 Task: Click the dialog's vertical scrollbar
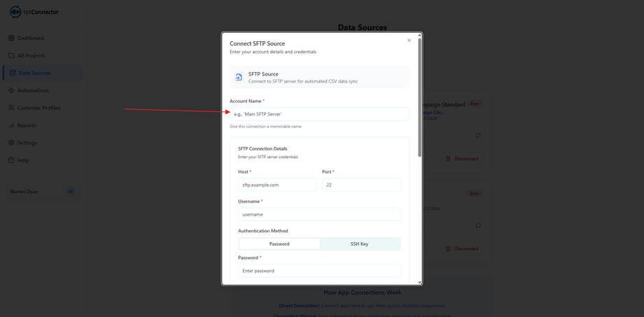420,98
